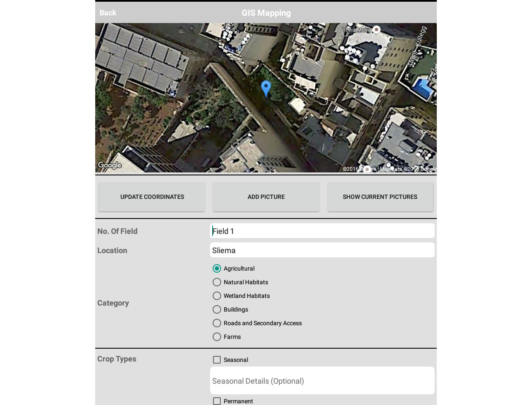Click the Theia Moira place icon
This screenshot has width=532, height=405.
376,29
